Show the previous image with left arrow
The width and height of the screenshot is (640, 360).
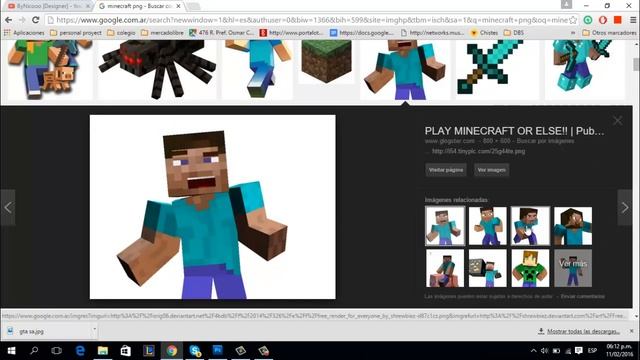coord(8,207)
